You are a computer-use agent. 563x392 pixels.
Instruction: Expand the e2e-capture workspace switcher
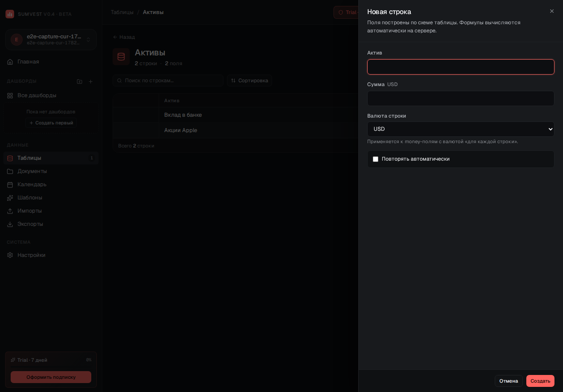coord(51,40)
